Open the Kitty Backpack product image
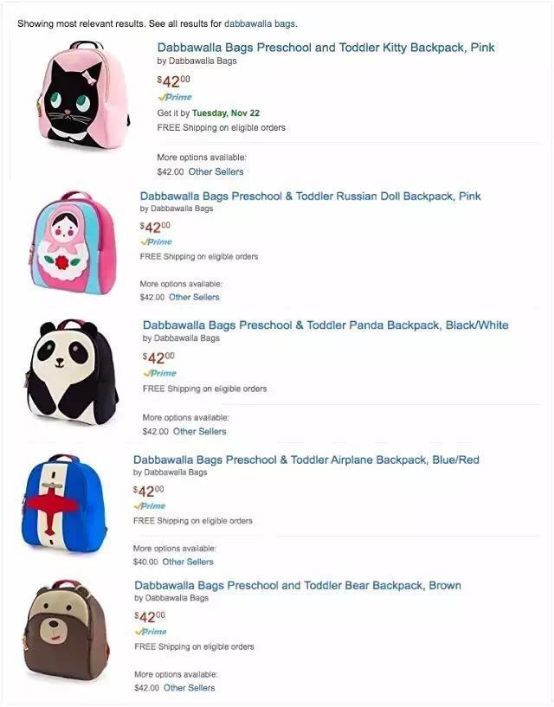The image size is (554, 707). click(x=84, y=95)
